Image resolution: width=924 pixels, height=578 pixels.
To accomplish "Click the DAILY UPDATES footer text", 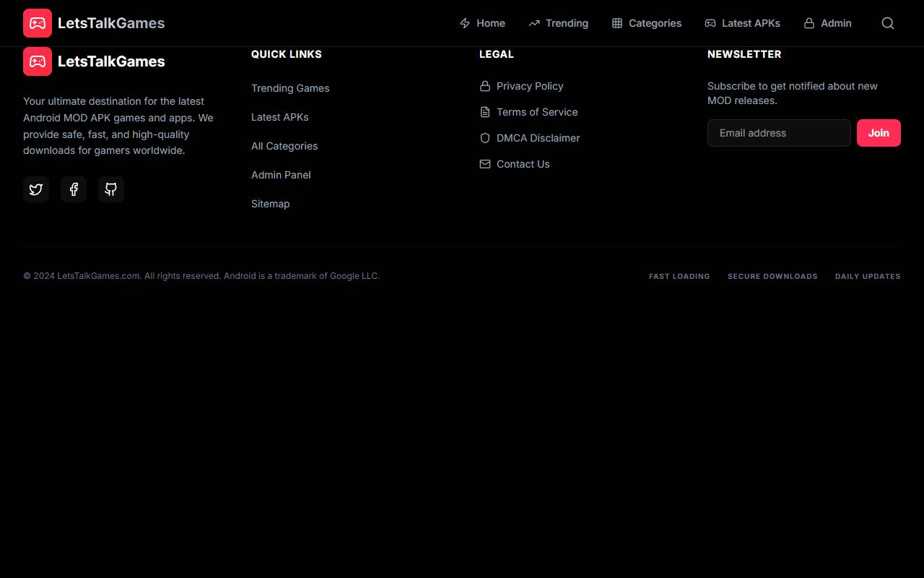I will [x=868, y=276].
